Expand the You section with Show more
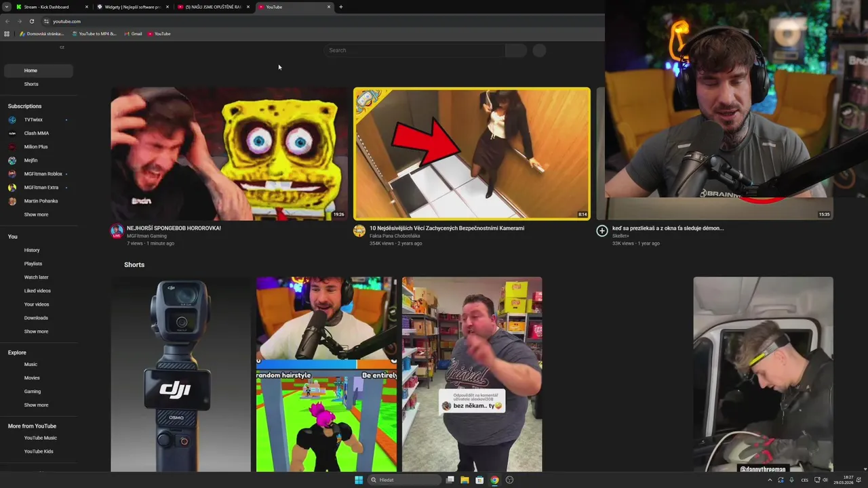 point(36,331)
